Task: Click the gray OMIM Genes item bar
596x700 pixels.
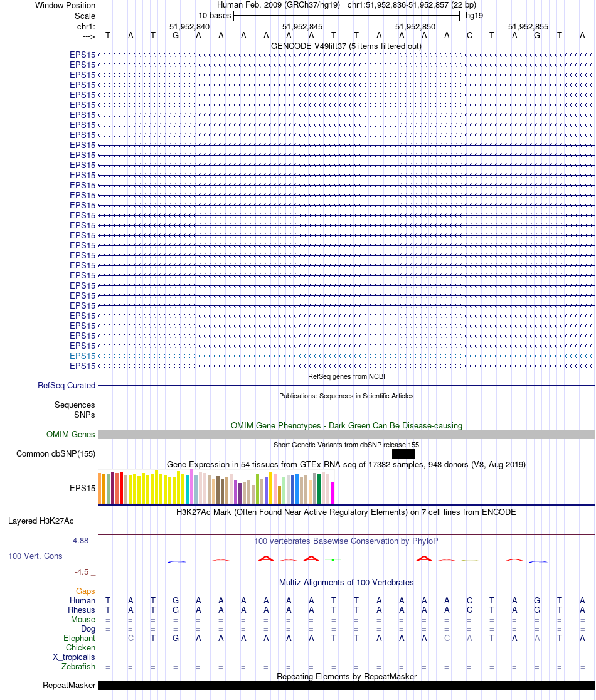Action: coord(346,435)
